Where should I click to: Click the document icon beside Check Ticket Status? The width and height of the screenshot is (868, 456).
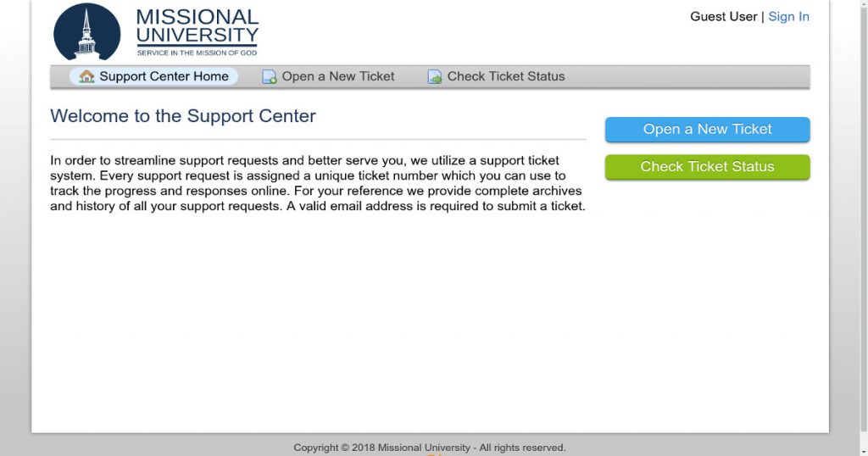pyautogui.click(x=435, y=77)
